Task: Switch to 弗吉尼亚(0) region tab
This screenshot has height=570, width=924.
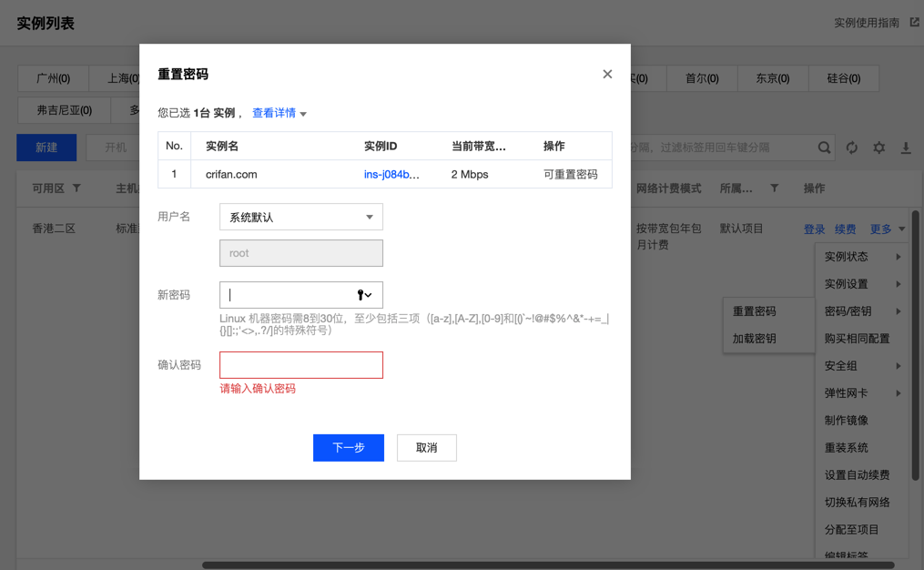Action: [65, 110]
